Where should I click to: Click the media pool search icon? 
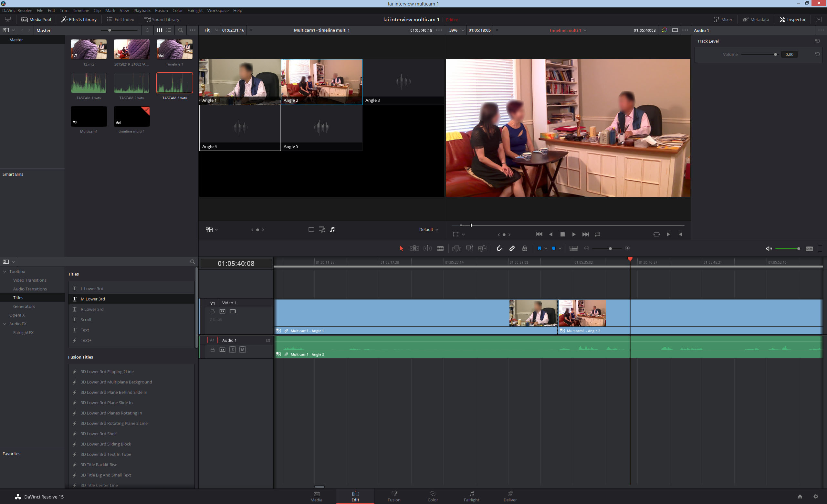click(181, 30)
